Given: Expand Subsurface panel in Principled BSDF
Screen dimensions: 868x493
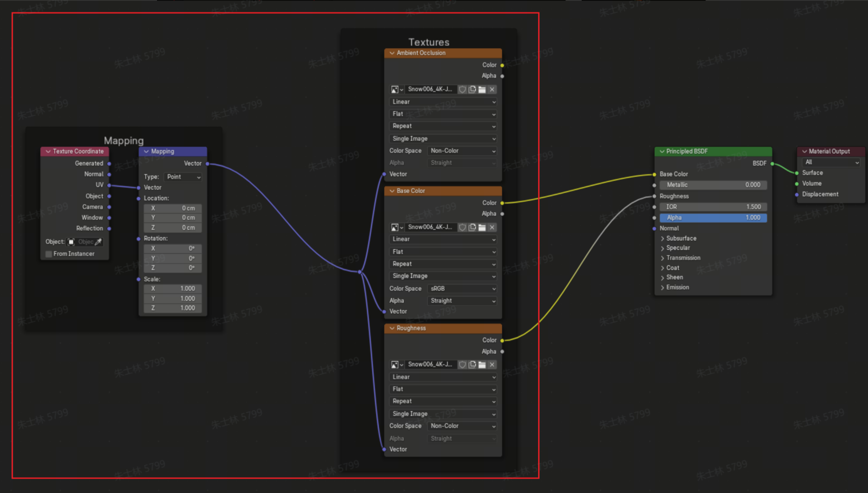Looking at the screenshot, I should 663,239.
